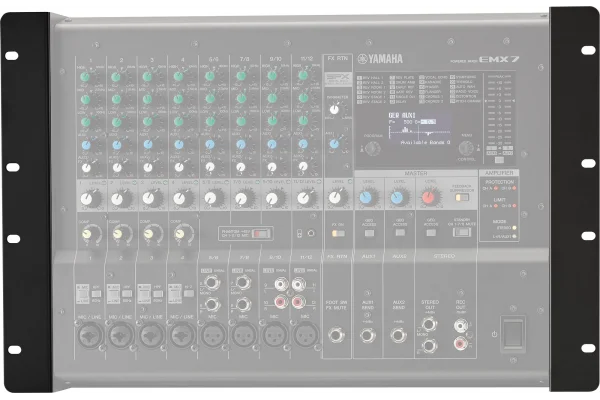The width and height of the screenshot is (600, 400).
Task: Click the FX RTN blue AUX1 knob
Action: click(334, 144)
